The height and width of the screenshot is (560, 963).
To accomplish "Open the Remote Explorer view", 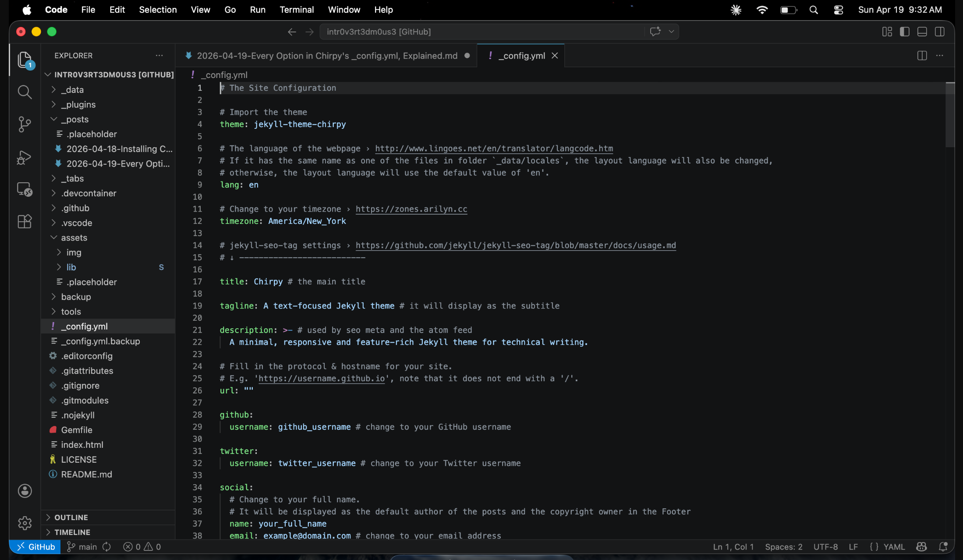I will 25,189.
